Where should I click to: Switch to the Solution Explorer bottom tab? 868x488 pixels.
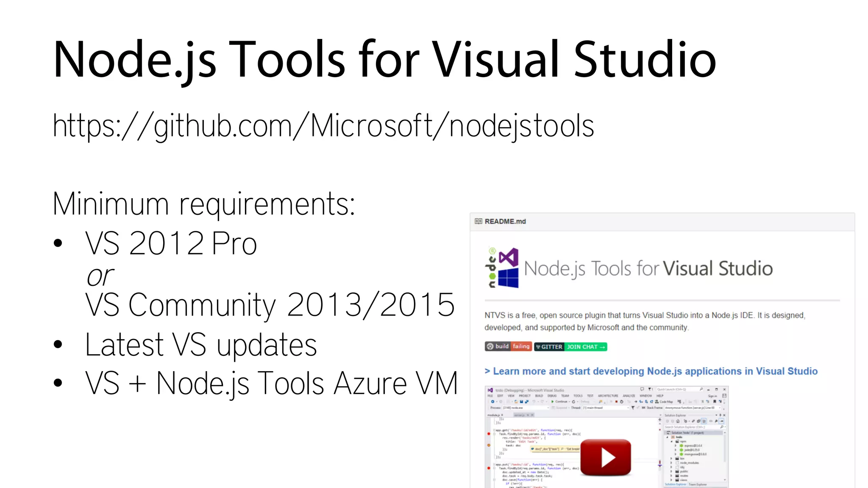tap(675, 484)
